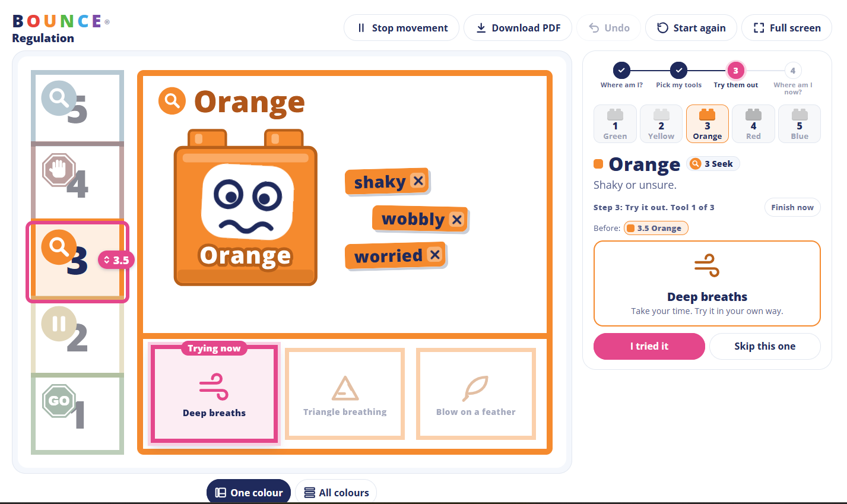Click the 'Shaky or unsure.' description text

click(x=635, y=185)
